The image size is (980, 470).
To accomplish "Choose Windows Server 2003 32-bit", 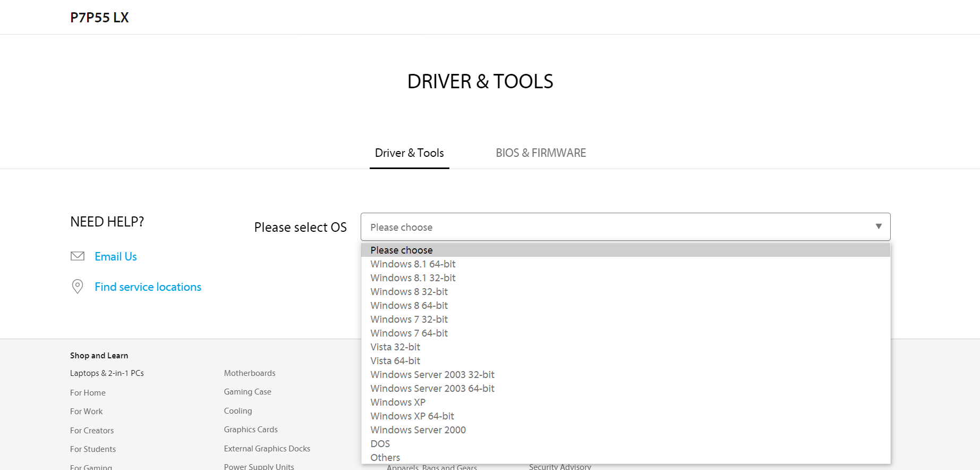I will tap(626, 374).
